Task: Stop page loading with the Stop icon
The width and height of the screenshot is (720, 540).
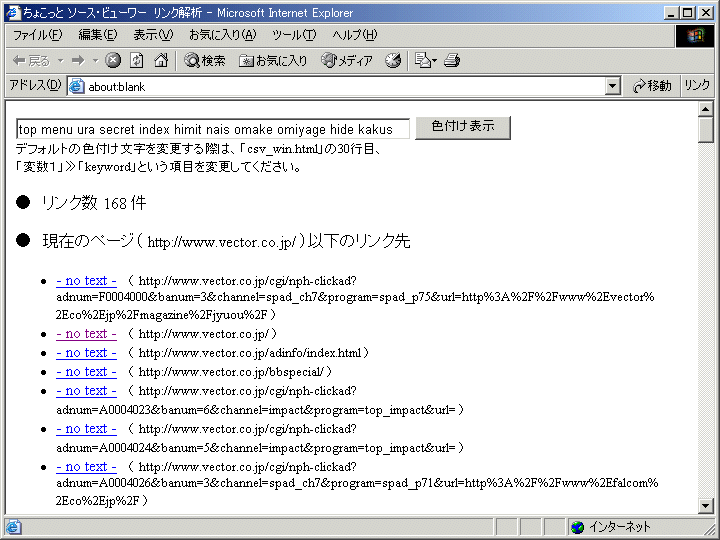Action: 113,60
